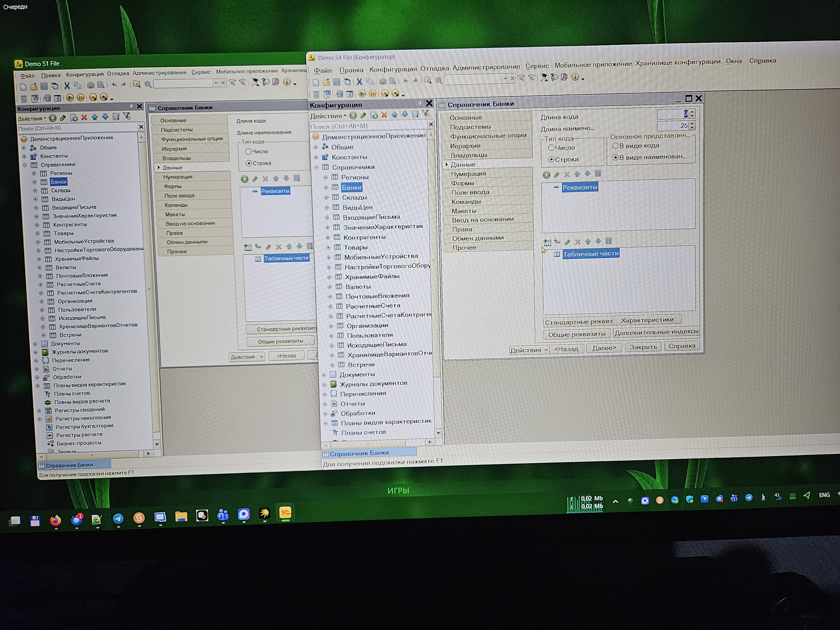The width and height of the screenshot is (840, 630).
Task: Switch to the Нумерация tab in Demo 54
Action: (x=488, y=173)
